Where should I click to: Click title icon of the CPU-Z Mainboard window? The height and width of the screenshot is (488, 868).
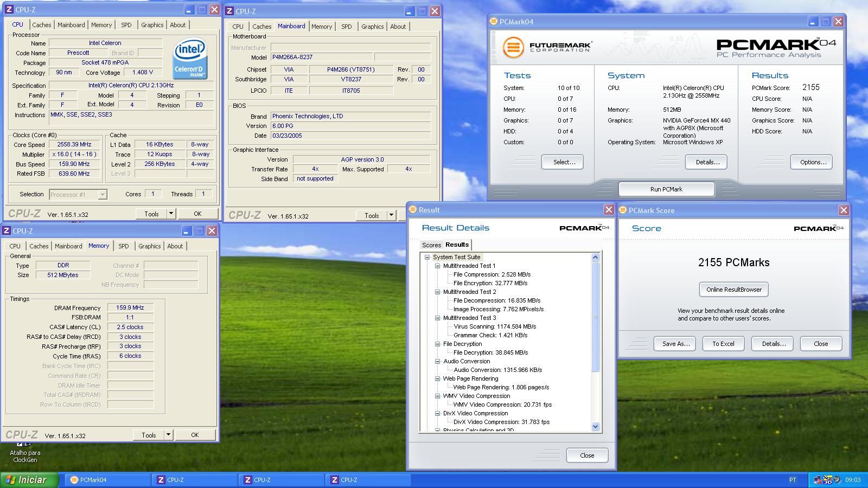[x=229, y=11]
